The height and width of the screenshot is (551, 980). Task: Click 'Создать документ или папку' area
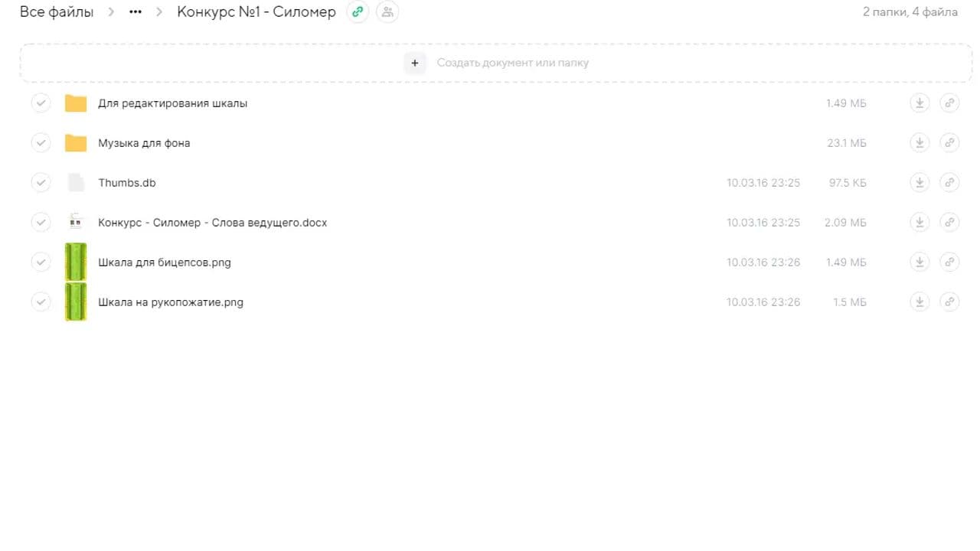click(512, 63)
